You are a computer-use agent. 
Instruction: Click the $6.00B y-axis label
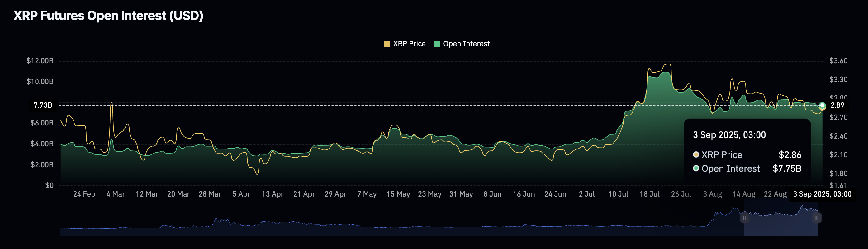42,123
